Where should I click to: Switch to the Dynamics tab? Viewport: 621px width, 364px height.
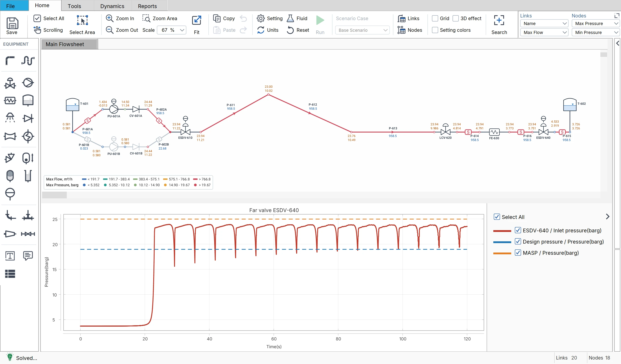pos(112,6)
